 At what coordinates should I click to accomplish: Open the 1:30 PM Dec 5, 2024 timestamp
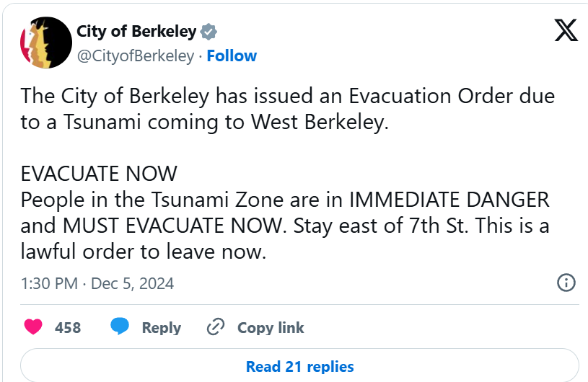point(97,283)
